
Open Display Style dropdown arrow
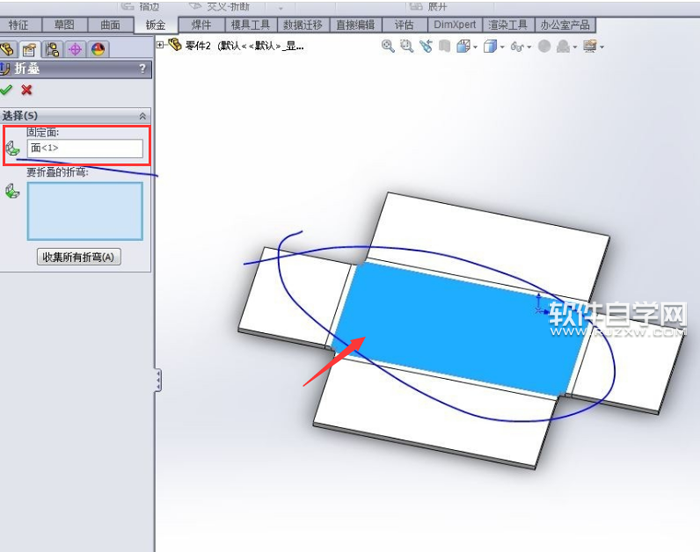coord(502,47)
